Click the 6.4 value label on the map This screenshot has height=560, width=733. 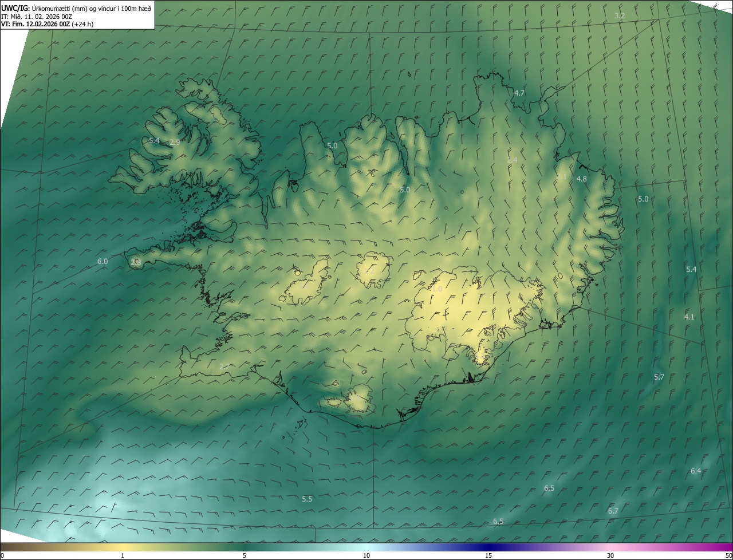[696, 471]
